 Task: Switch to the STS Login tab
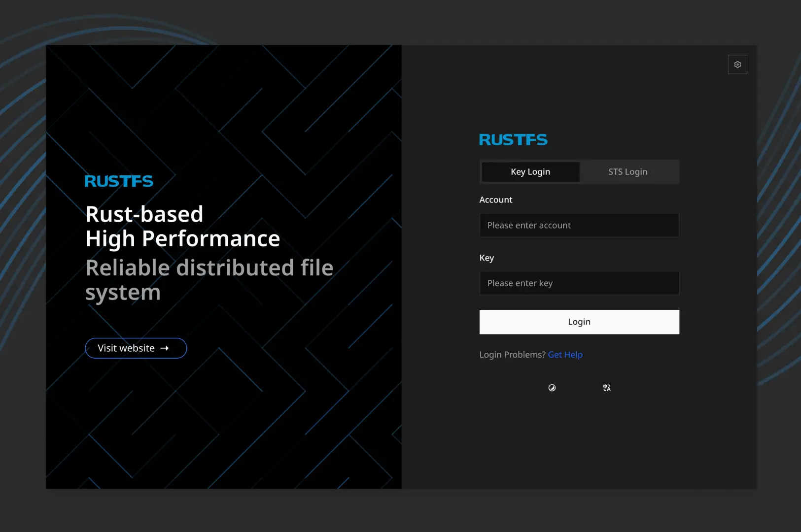[x=628, y=172]
